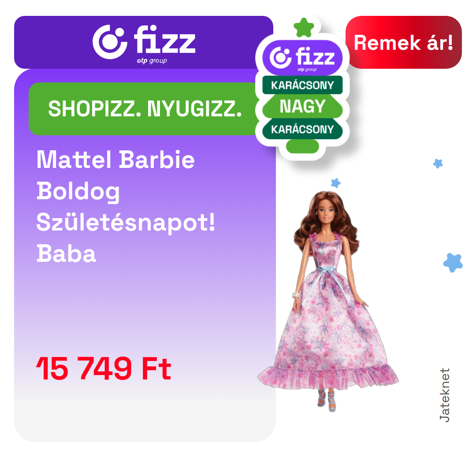Image resolution: width=476 pixels, height=476 pixels.
Task: Click the word Baba in product name
Action: (x=66, y=254)
